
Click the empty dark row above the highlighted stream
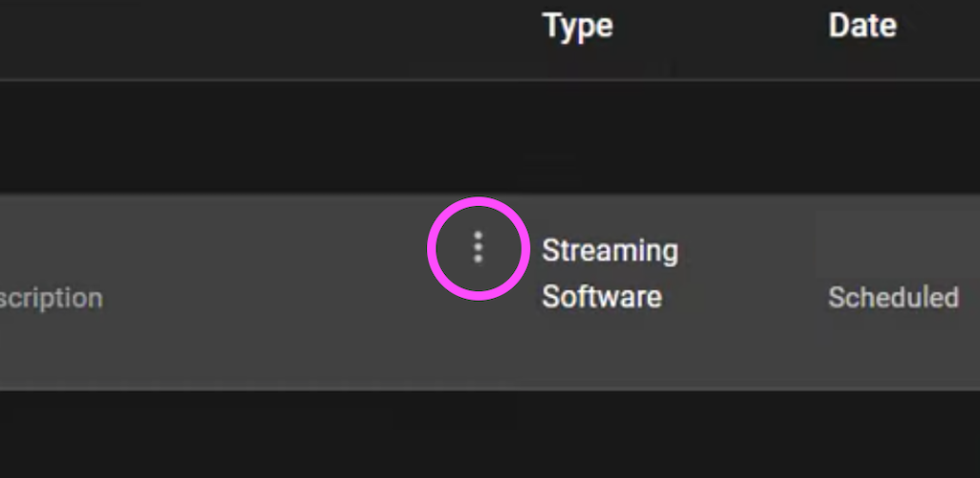pyautogui.click(x=490, y=137)
